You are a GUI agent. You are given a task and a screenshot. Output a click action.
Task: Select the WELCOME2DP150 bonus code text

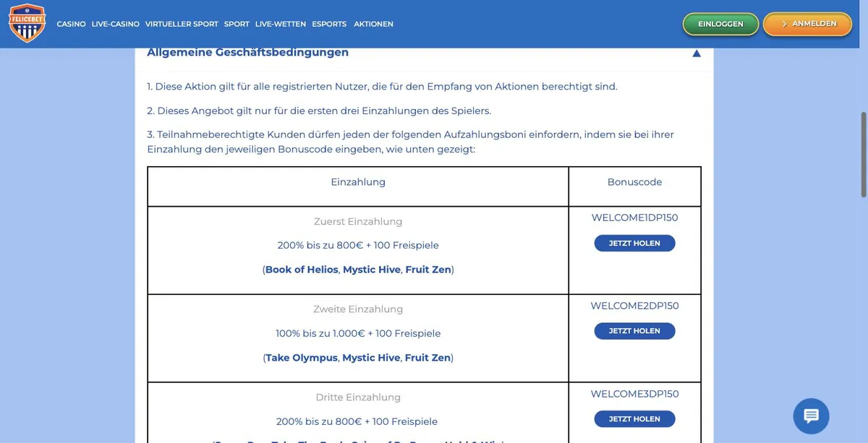(x=634, y=306)
